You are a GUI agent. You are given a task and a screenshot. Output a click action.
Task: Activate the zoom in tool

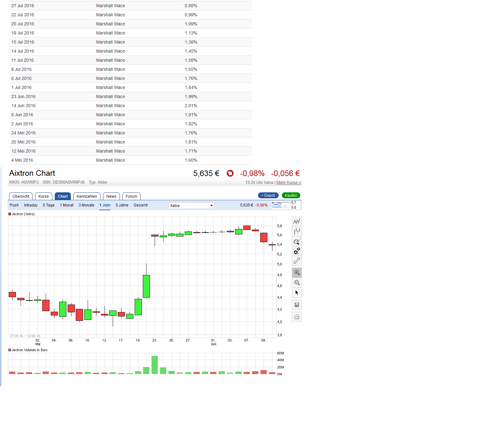(x=297, y=273)
